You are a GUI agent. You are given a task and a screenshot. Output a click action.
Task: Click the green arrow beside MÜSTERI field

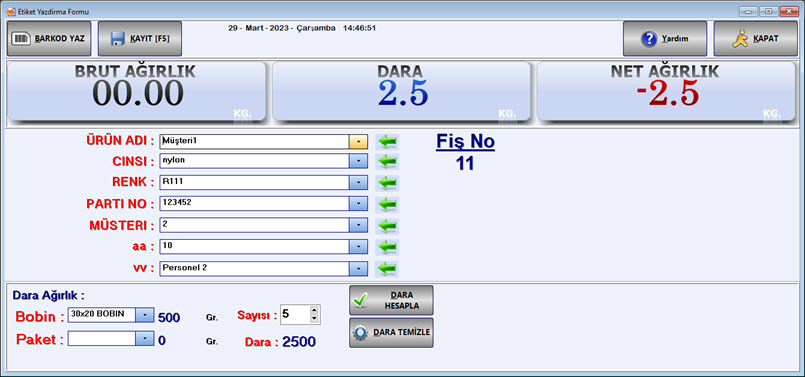[x=387, y=225]
